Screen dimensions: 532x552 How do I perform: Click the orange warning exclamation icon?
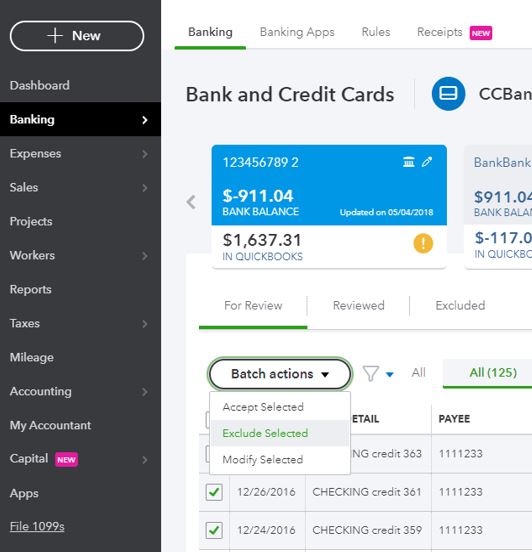(423, 243)
